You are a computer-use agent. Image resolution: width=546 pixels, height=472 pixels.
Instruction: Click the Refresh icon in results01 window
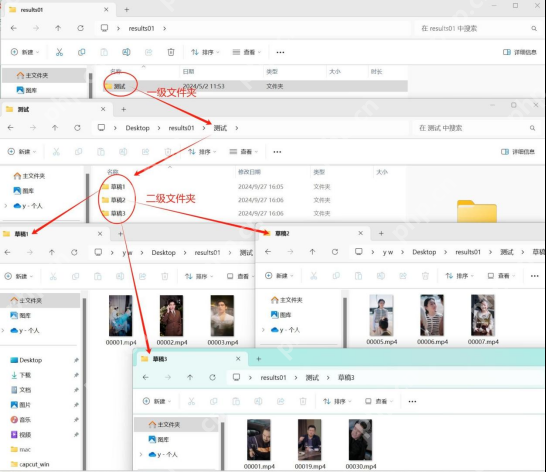point(80,28)
